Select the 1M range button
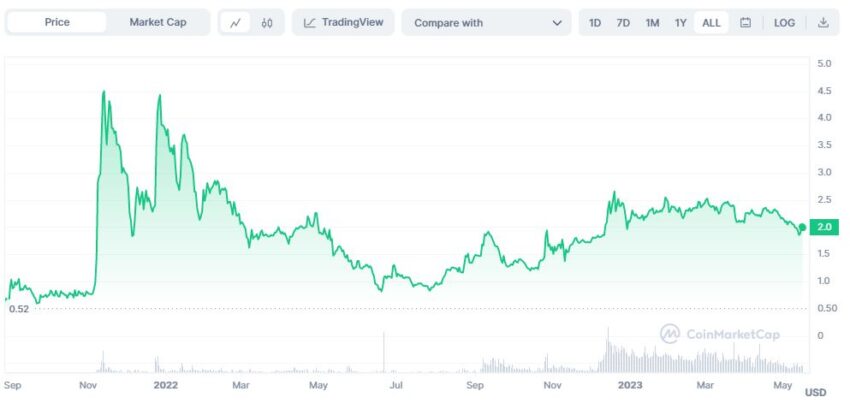 pyautogui.click(x=652, y=22)
